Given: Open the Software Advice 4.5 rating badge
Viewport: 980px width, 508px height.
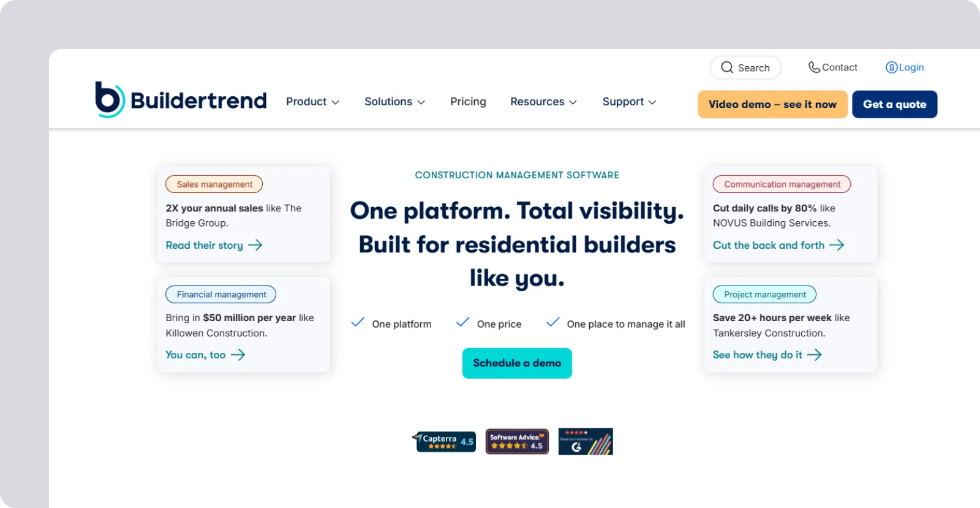Looking at the screenshot, I should tap(517, 441).
